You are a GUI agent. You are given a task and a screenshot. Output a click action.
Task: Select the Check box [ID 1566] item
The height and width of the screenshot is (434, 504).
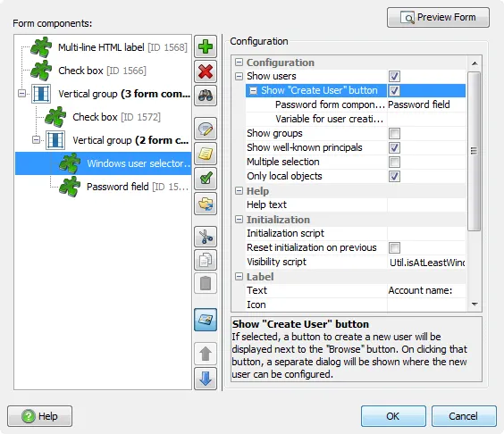tap(102, 71)
